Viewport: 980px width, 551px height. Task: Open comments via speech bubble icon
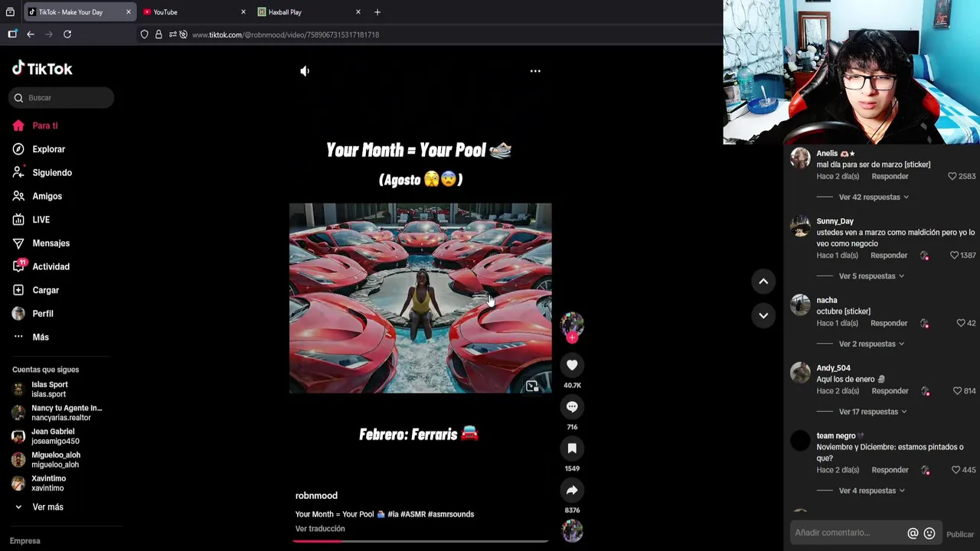572,407
